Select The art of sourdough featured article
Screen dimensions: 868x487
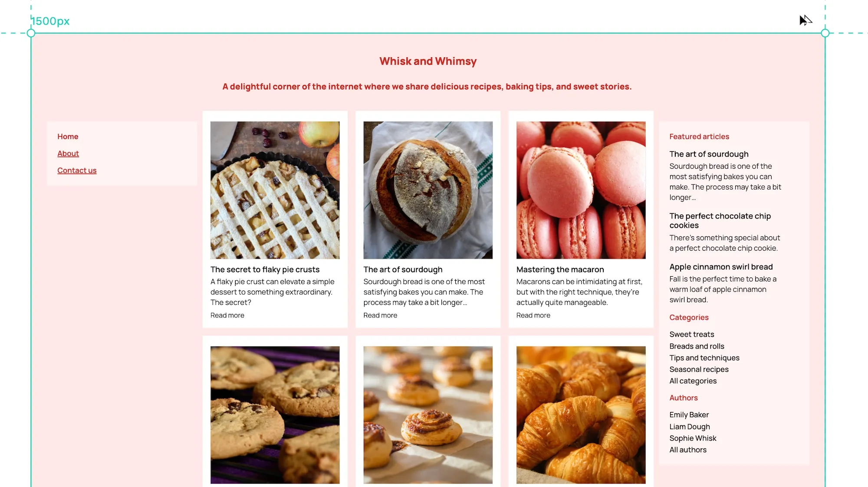(x=709, y=154)
